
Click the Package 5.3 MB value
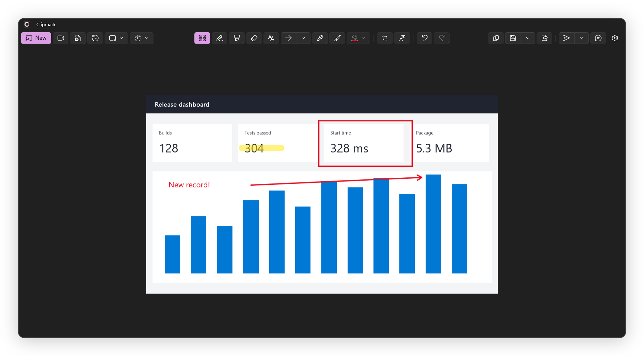(x=434, y=149)
